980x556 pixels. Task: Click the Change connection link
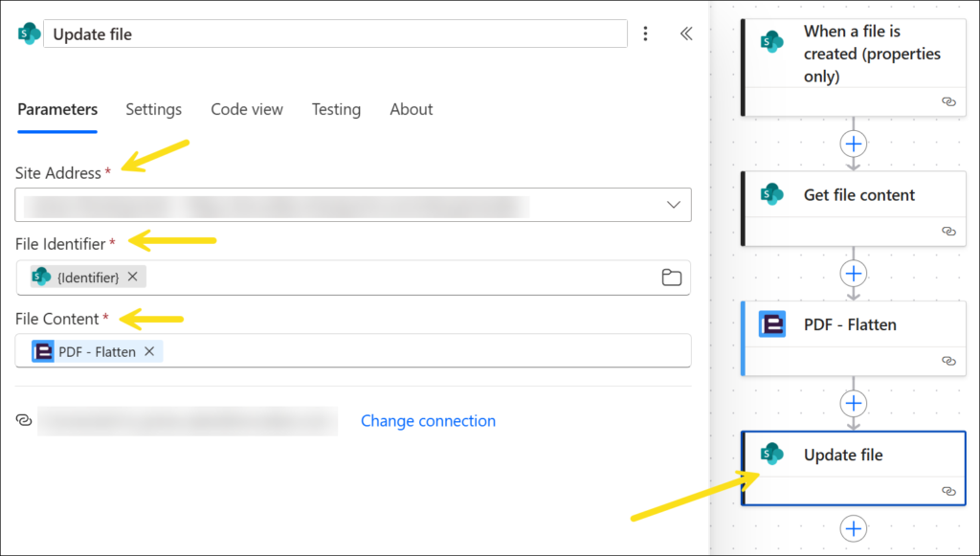[428, 421]
